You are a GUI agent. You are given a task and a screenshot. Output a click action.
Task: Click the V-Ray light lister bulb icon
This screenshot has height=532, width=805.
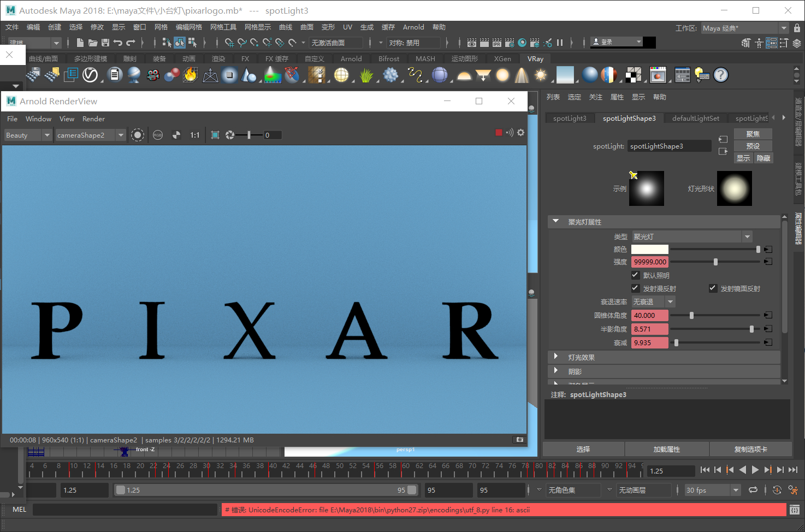point(702,75)
